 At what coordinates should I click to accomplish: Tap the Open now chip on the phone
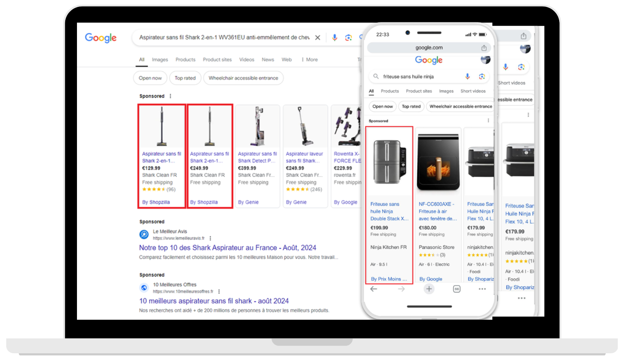click(382, 106)
